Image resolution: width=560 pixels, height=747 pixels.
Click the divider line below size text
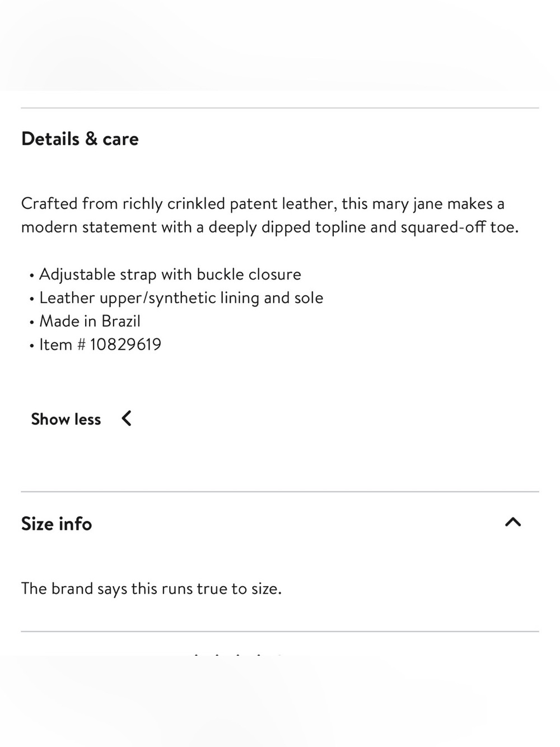[280, 632]
